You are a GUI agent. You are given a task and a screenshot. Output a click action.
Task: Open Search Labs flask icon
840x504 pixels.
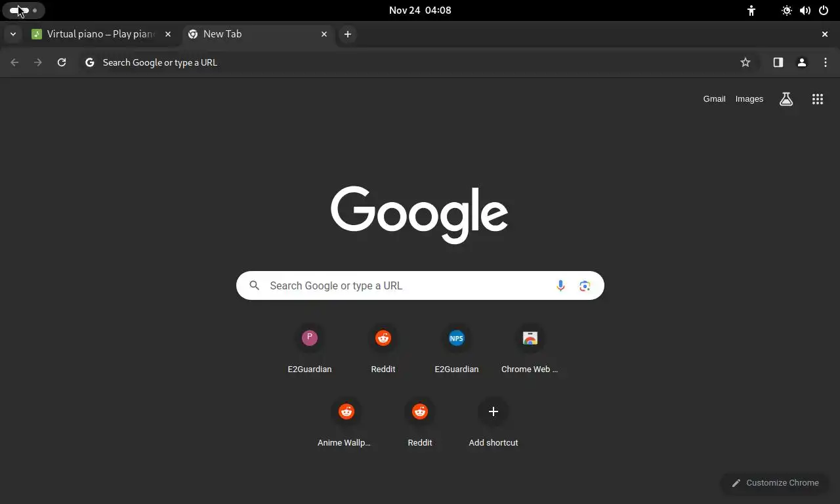[786, 99]
